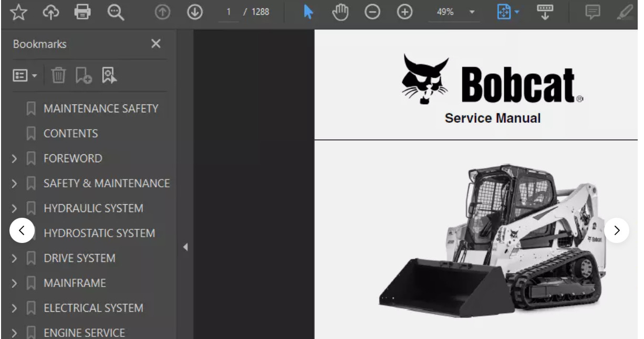Select the FOREWORD bookmark
This screenshot has height=339, width=644.
pyautogui.click(x=73, y=158)
